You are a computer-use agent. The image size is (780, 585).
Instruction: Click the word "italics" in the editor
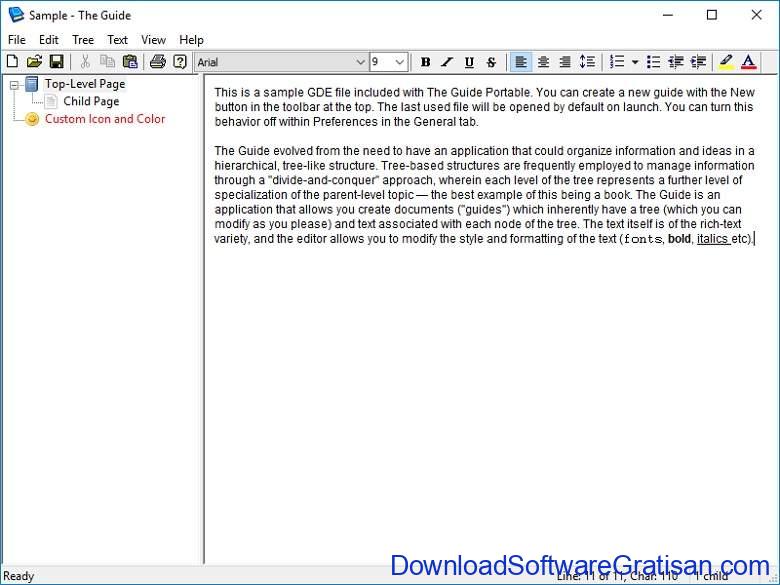pos(712,239)
